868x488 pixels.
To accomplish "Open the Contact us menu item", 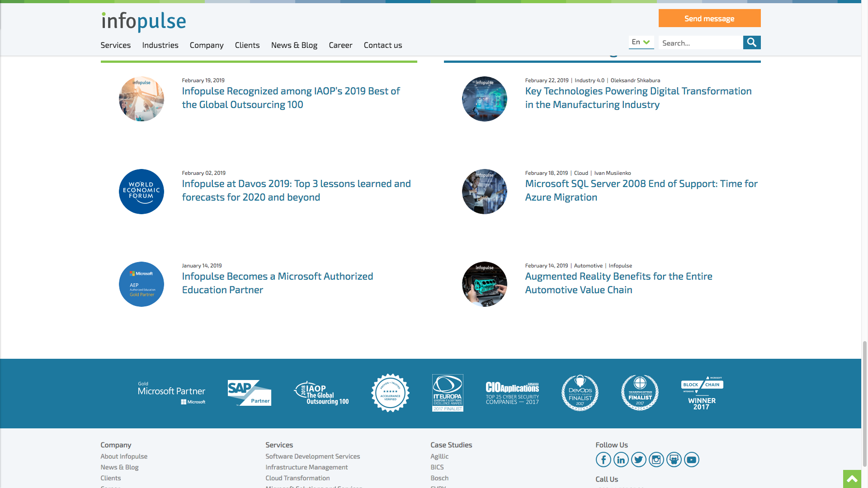I will (x=383, y=45).
